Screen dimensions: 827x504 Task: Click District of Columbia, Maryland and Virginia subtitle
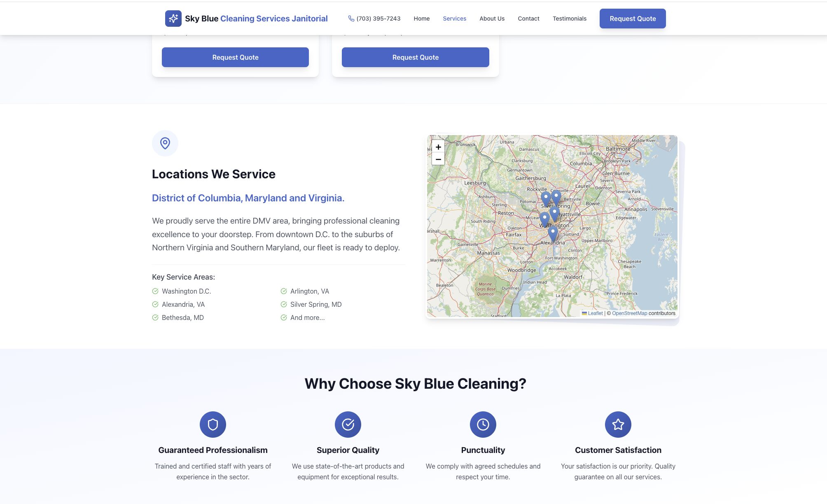click(x=248, y=198)
